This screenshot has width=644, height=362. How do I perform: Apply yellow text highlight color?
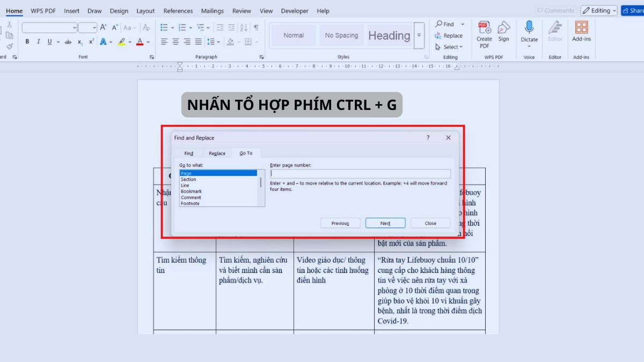coord(122,42)
